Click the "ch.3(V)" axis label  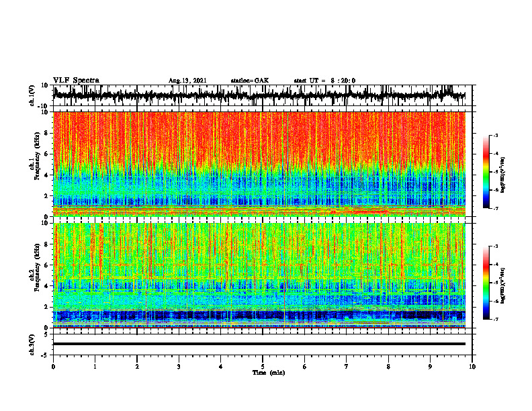pyautogui.click(x=33, y=345)
